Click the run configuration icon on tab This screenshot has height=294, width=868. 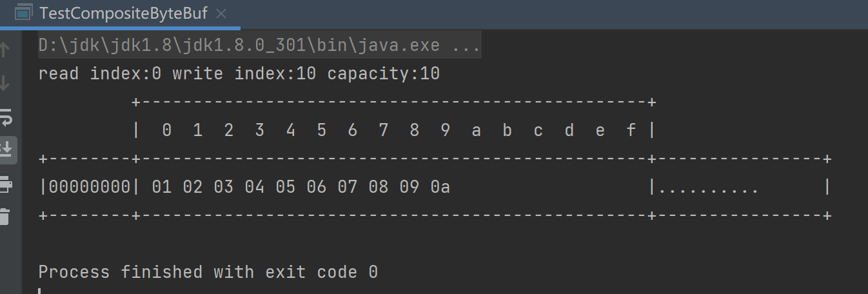pyautogui.click(x=23, y=13)
